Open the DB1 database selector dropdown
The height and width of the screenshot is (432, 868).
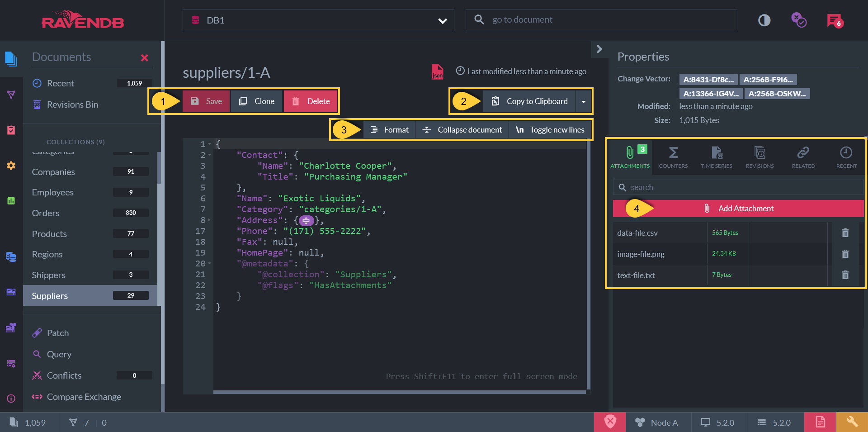tap(318, 20)
